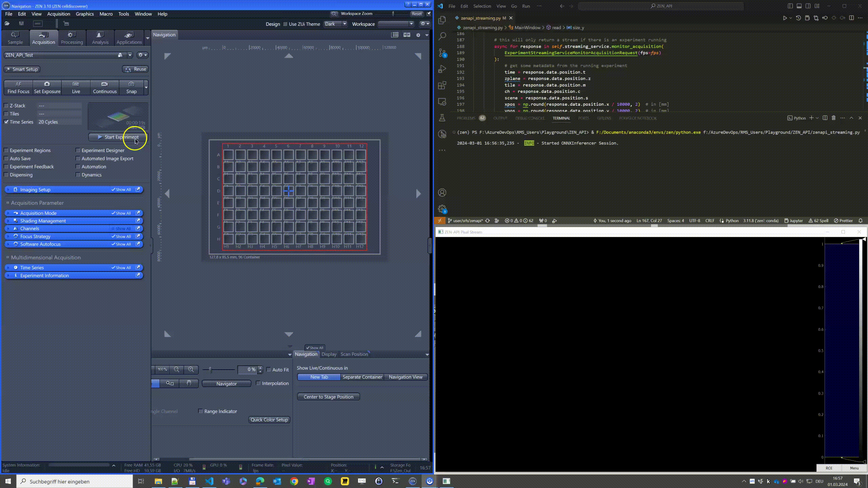
Task: Click Center to Stage Position button
Action: (328, 397)
